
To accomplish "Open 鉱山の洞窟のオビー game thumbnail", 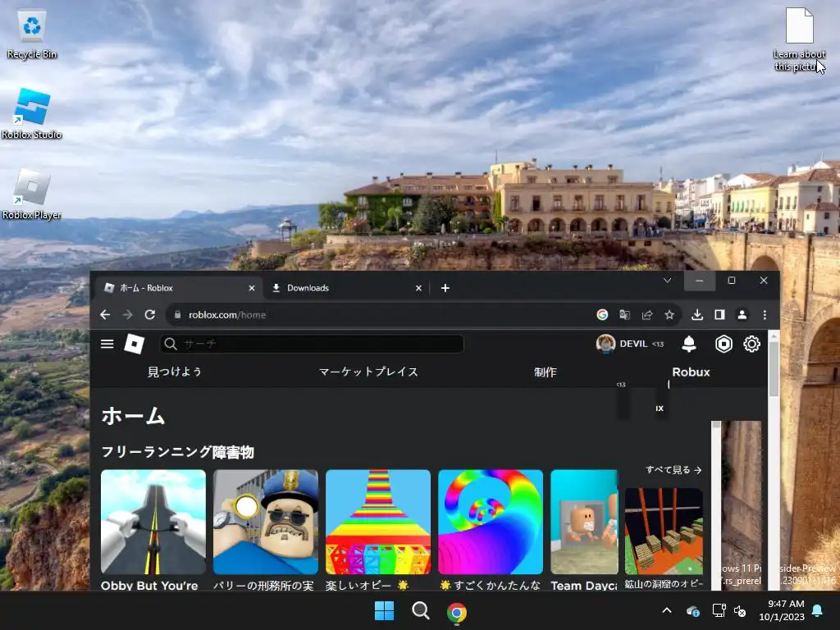I will tap(664, 531).
